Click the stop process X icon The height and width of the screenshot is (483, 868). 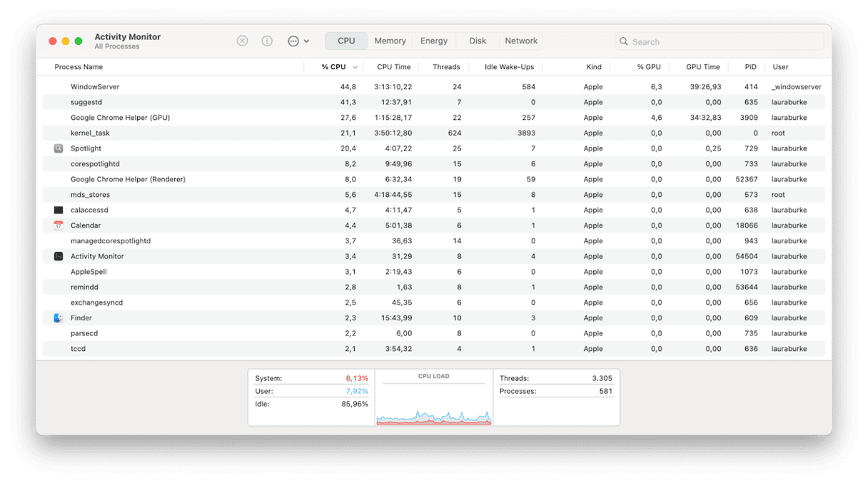(242, 41)
